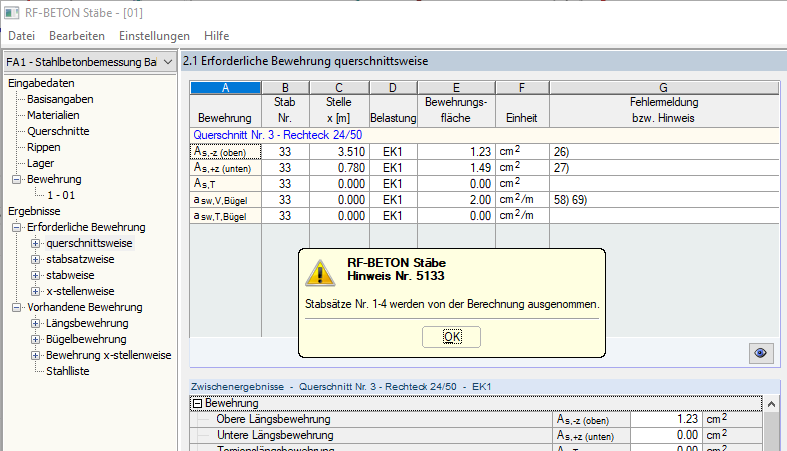Click column header B
Image resolution: width=787 pixels, height=451 pixels.
click(285, 88)
